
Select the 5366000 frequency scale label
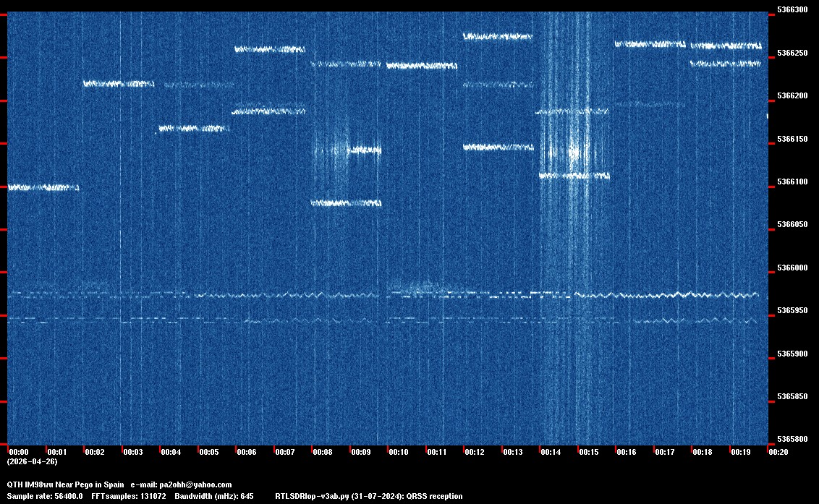[792, 268]
